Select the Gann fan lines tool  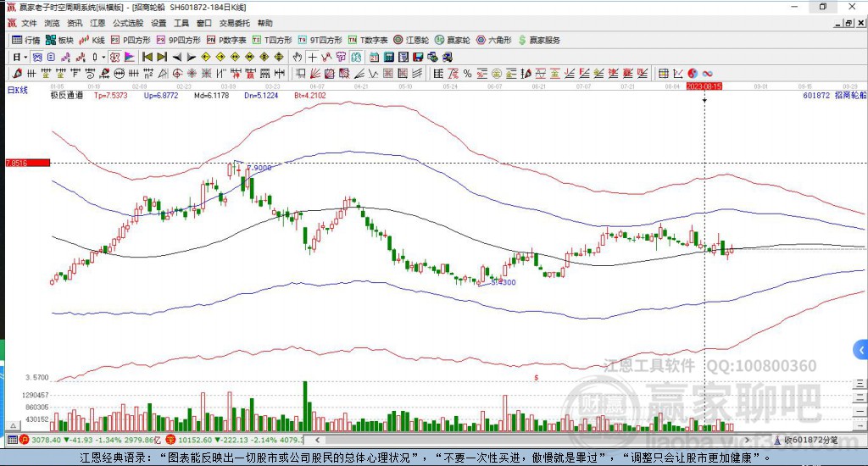(x=315, y=73)
